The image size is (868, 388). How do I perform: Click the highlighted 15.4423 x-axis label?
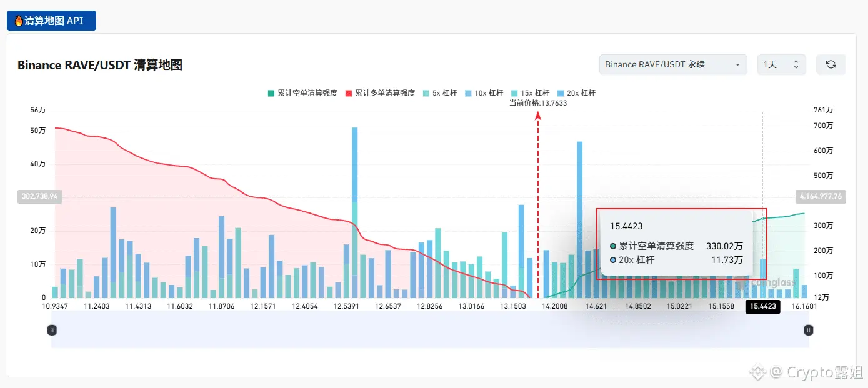pyautogui.click(x=763, y=306)
